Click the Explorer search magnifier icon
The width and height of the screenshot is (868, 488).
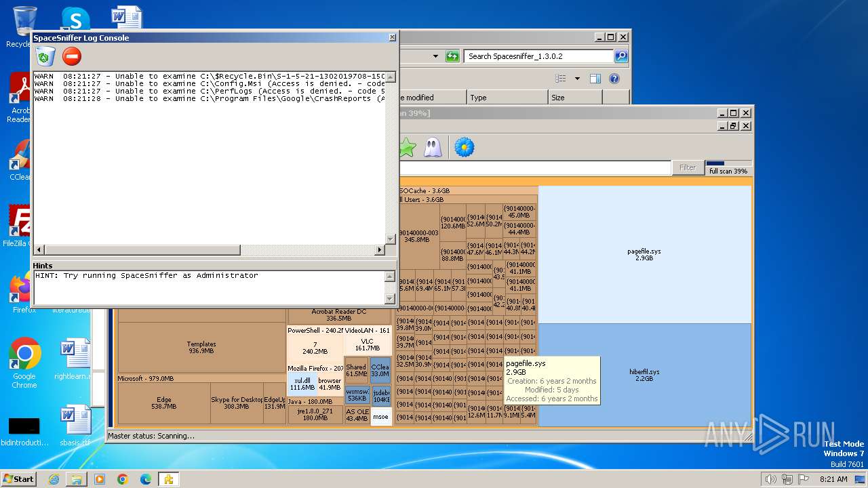621,56
